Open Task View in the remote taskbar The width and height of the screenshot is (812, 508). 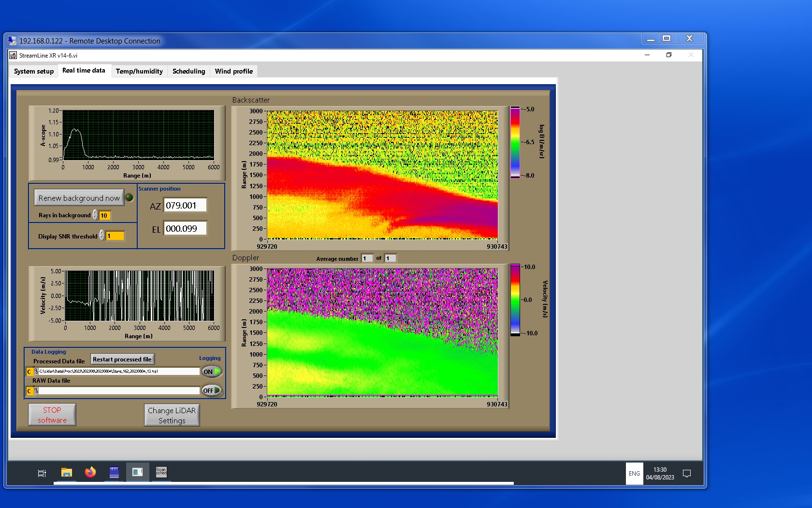point(42,473)
